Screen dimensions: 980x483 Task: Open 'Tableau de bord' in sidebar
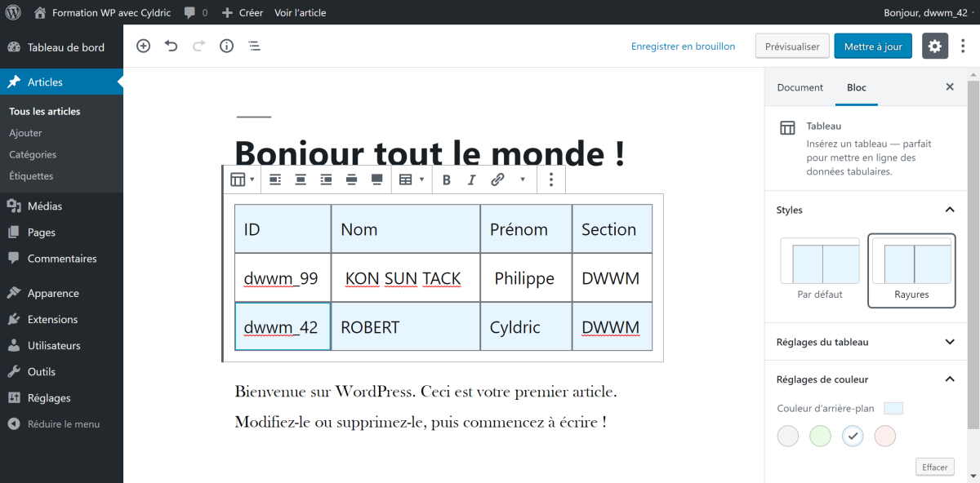coord(61,47)
